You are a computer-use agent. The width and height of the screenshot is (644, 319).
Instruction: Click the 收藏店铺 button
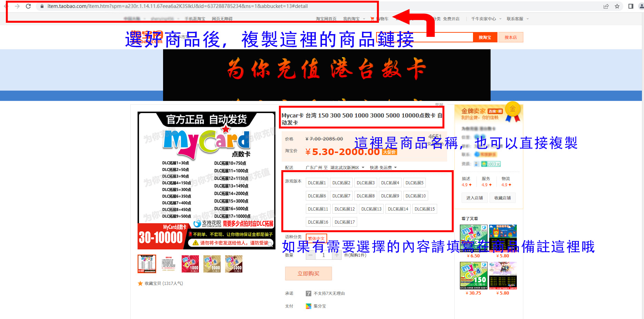click(x=503, y=198)
